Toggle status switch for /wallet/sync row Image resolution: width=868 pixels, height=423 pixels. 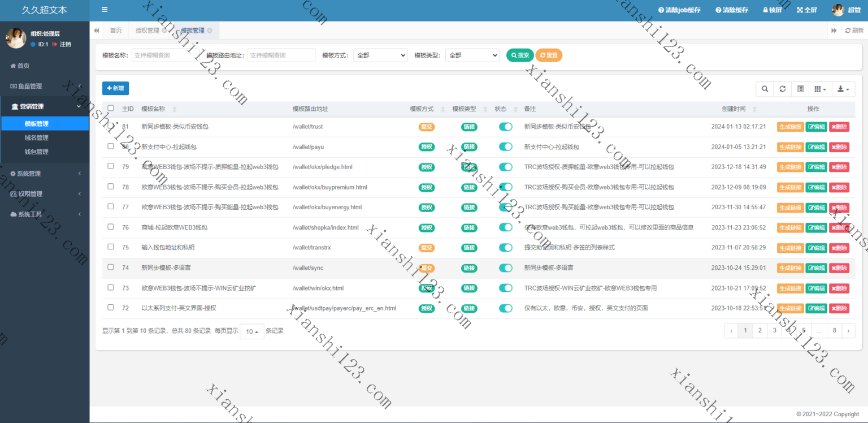click(506, 268)
